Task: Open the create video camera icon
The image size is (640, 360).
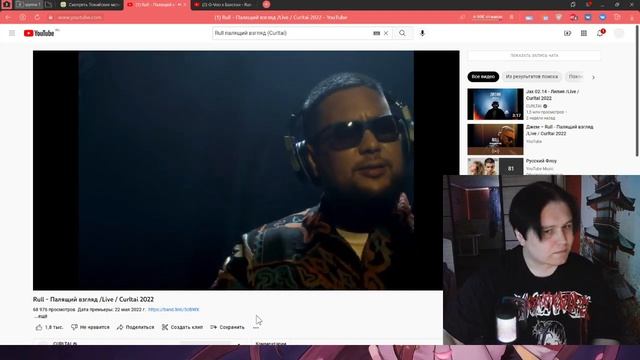Action: [568, 33]
